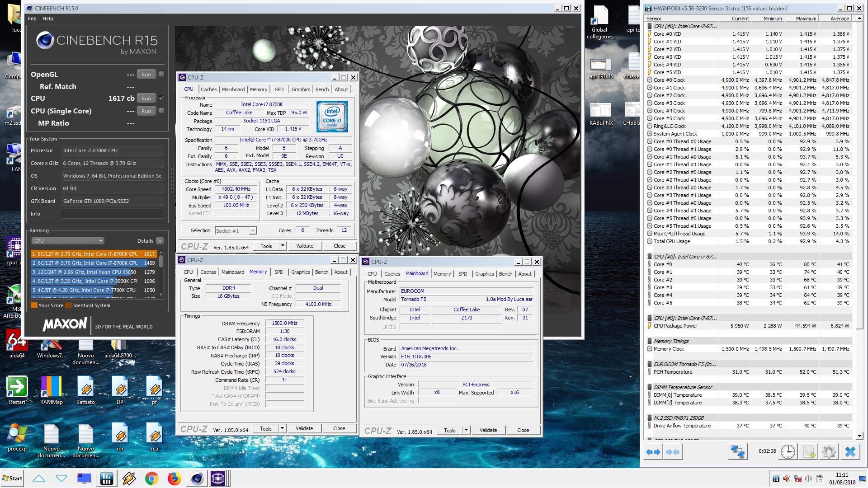Open Cinebench ranking CPU dropdown

tap(68, 241)
